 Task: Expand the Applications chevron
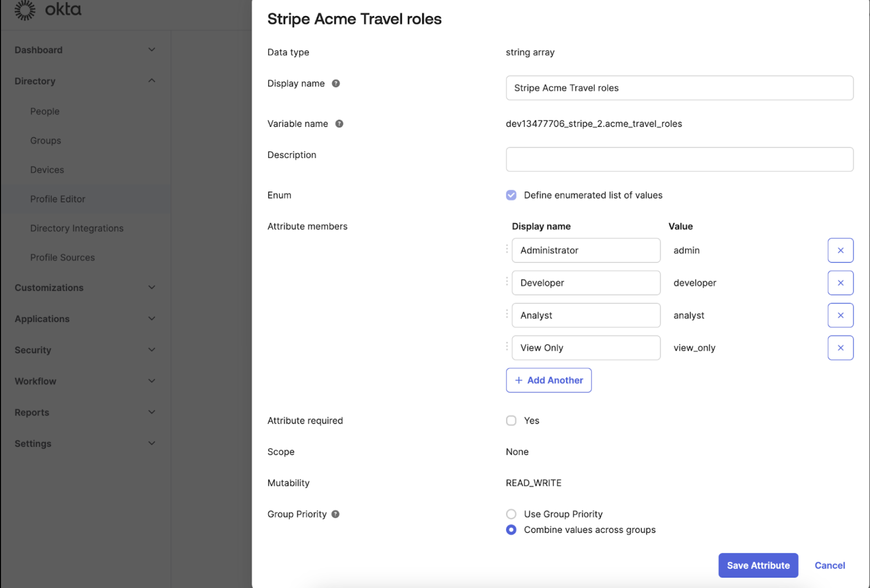(152, 319)
